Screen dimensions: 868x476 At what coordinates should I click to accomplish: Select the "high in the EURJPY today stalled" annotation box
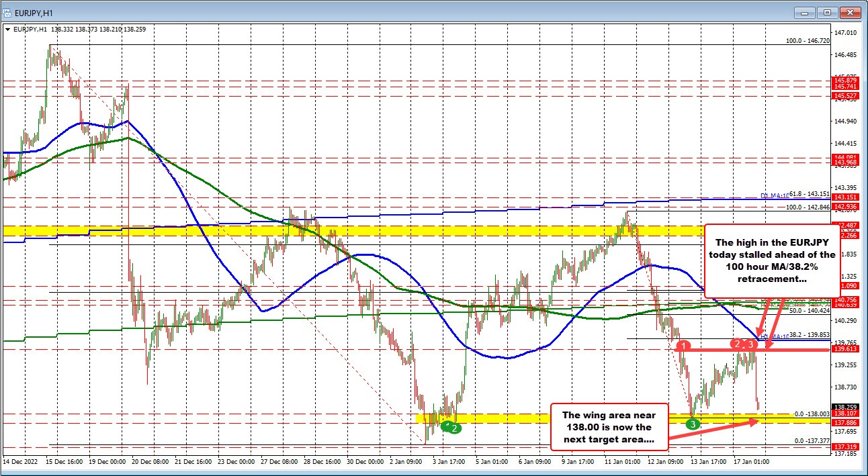771,262
